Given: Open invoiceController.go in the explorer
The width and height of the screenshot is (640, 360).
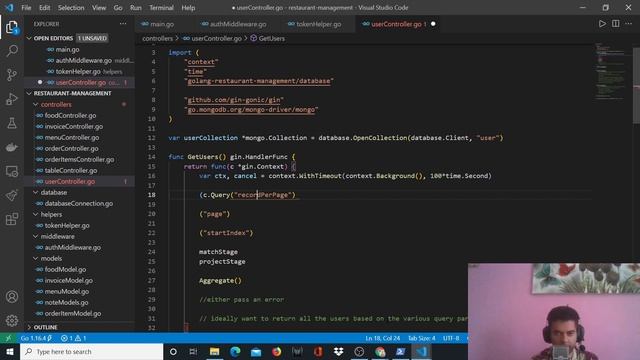Looking at the screenshot, I should pos(73,127).
